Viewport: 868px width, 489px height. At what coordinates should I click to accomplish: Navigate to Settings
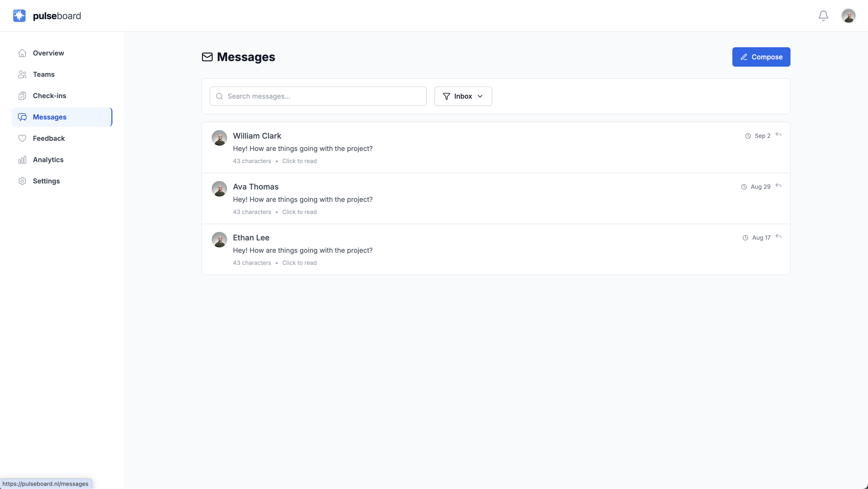pyautogui.click(x=46, y=181)
